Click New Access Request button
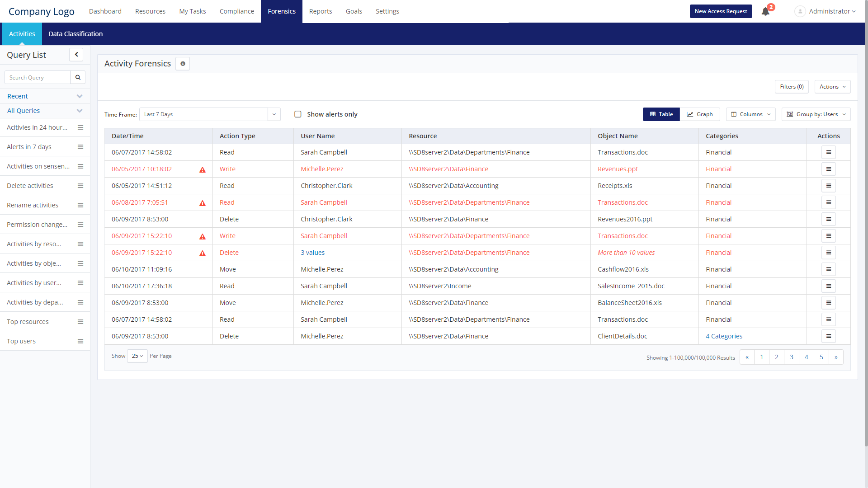 [x=721, y=11]
